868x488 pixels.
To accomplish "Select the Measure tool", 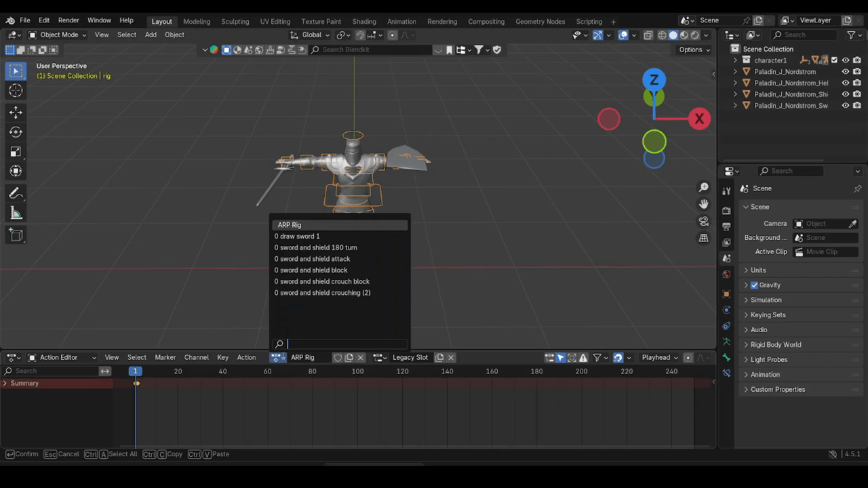I will coord(16,214).
